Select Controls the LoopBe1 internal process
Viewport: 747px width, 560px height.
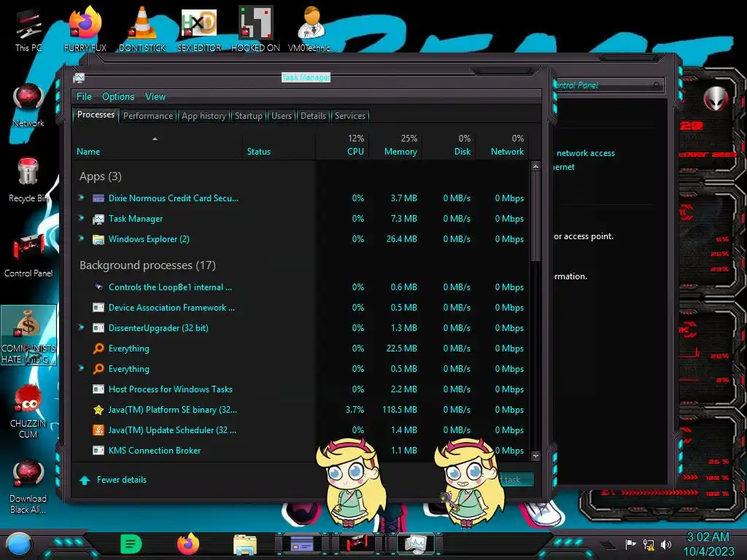point(301,287)
